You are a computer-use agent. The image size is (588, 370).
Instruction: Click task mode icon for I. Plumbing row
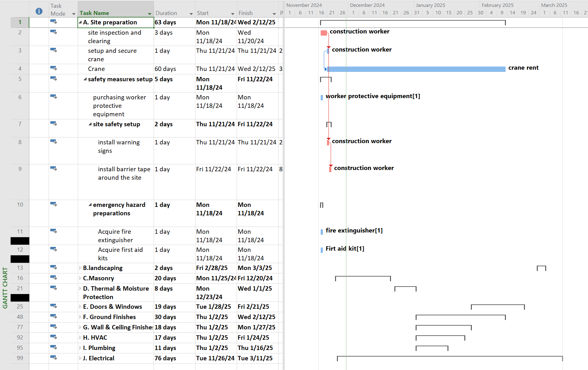click(54, 347)
